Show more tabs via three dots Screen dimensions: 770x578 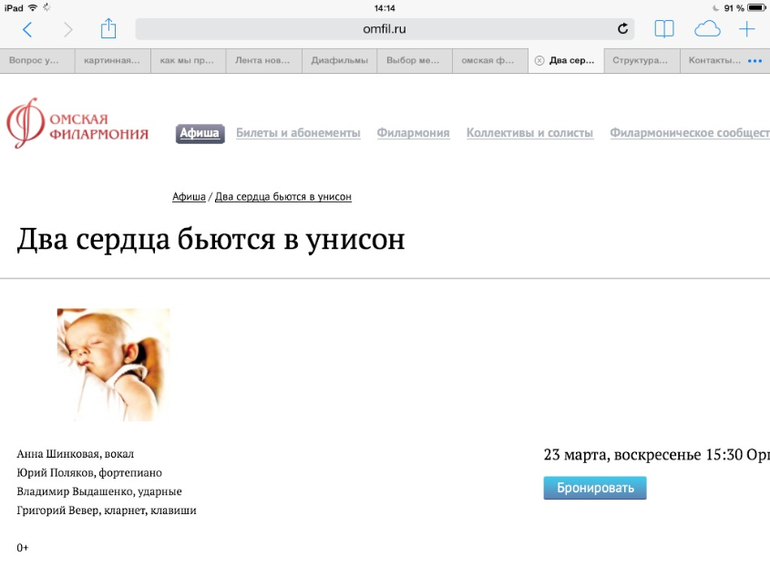pyautogui.click(x=755, y=61)
